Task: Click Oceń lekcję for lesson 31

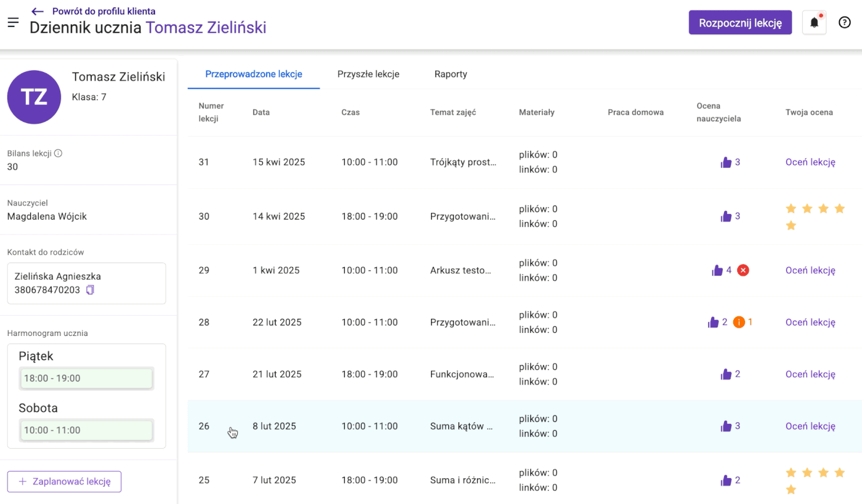Action: (x=810, y=162)
